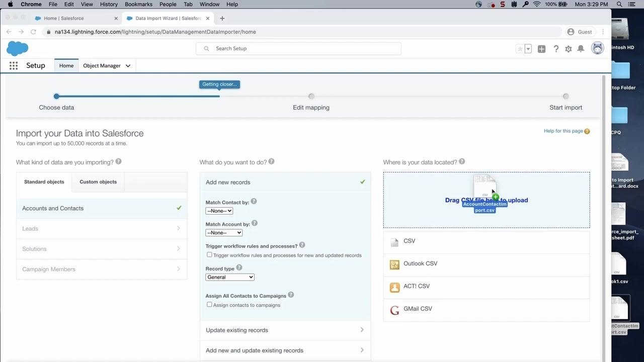Open help icon next to 'What do you want to do?'
The height and width of the screenshot is (362, 644).
271,162
